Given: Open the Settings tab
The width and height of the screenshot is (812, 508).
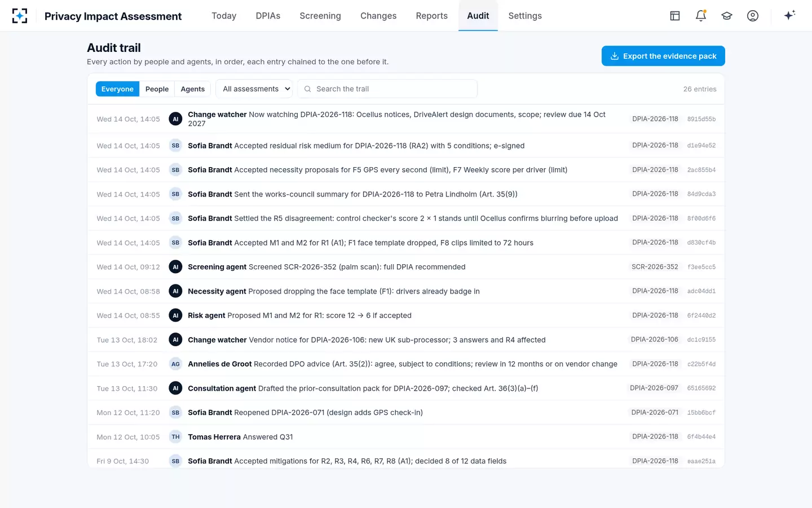Looking at the screenshot, I should coord(525,16).
